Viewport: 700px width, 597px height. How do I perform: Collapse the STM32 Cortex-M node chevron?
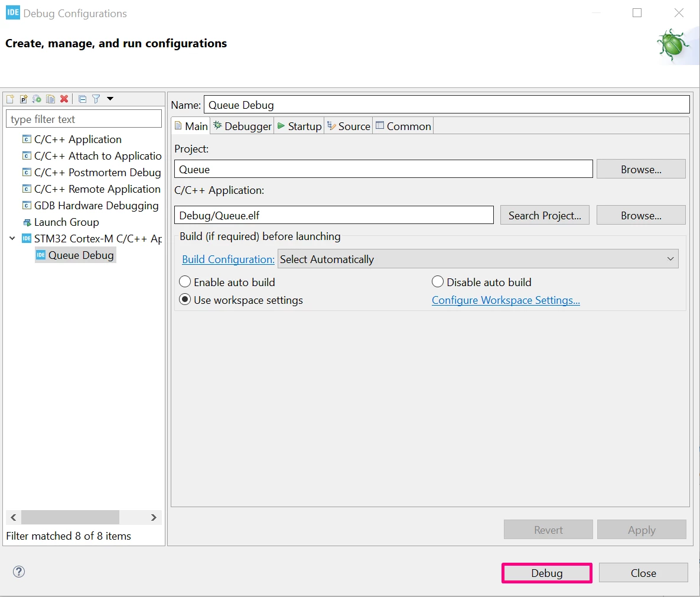pyautogui.click(x=12, y=238)
